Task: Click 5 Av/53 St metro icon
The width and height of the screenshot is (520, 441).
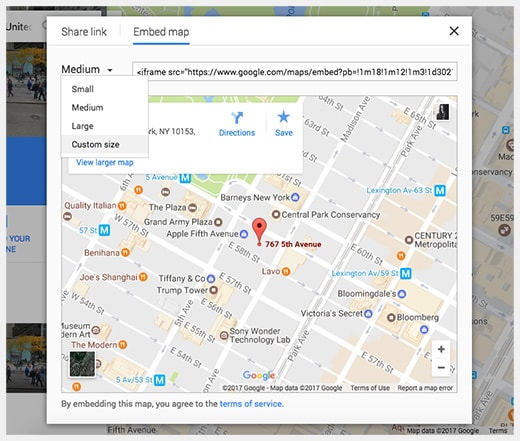Action: click(160, 380)
